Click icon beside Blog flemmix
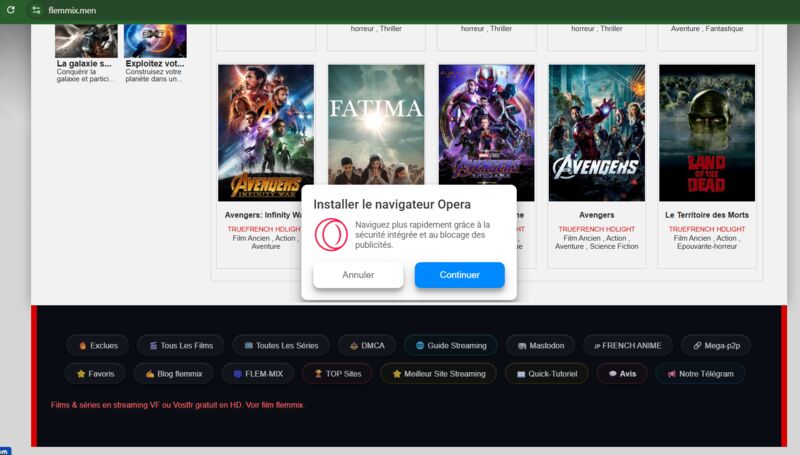This screenshot has height=455, width=800. [x=149, y=373]
